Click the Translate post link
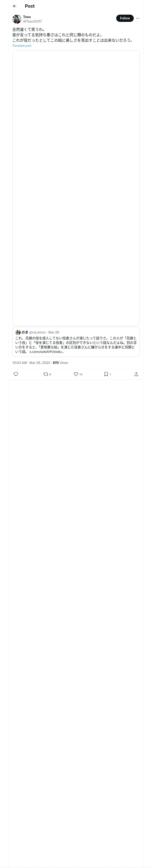 pos(22,46)
